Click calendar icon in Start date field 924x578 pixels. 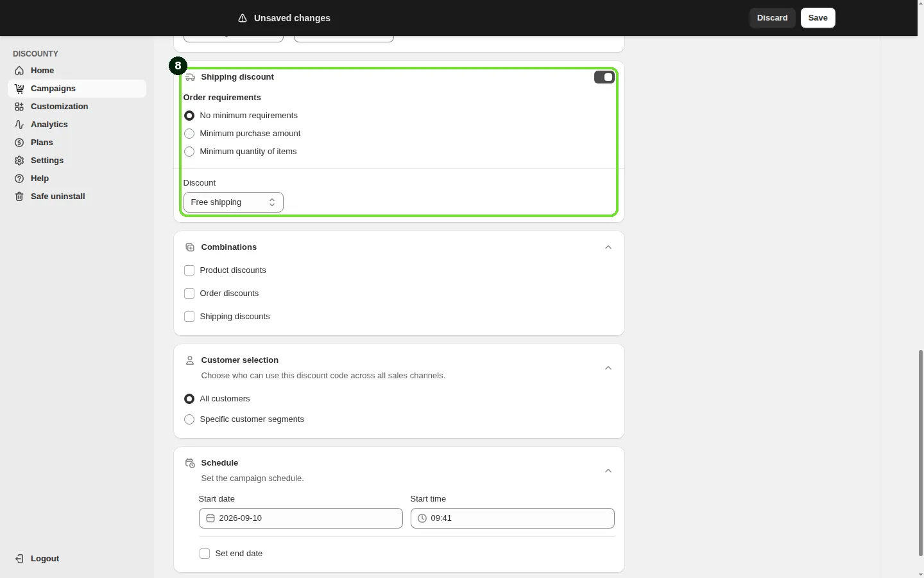210,518
